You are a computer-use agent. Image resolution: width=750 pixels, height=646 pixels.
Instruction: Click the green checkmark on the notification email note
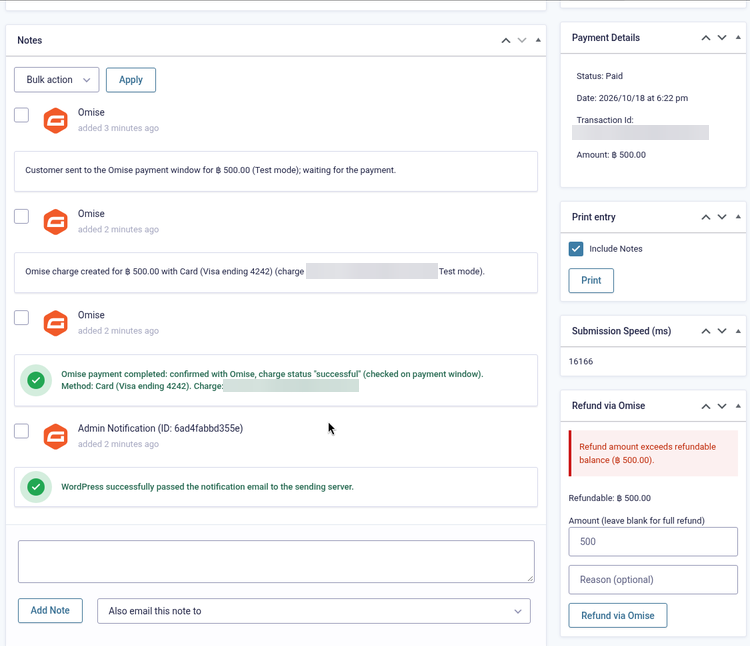point(36,487)
